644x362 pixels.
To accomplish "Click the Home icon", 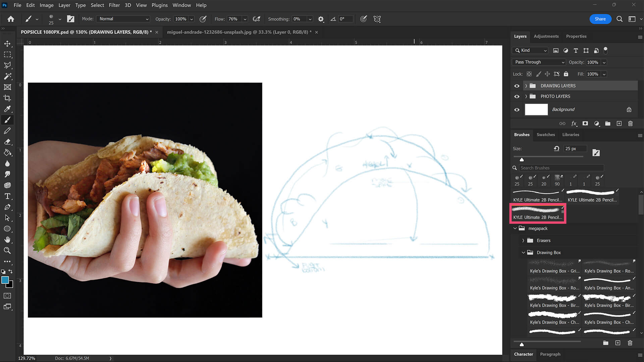I will (11, 19).
